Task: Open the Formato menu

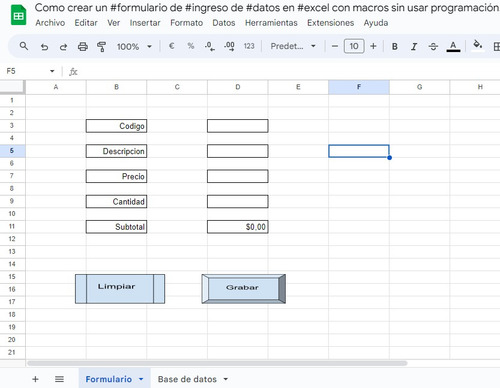Action: point(187,23)
